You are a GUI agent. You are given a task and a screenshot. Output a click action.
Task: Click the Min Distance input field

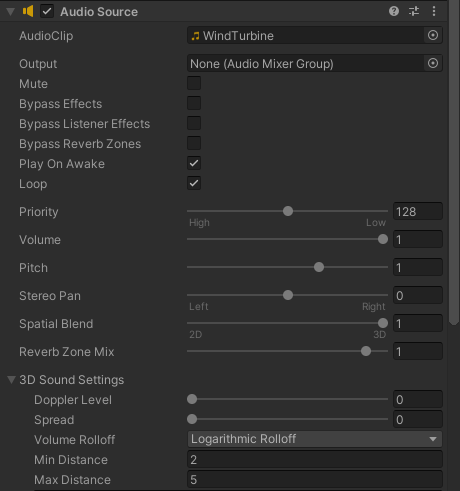point(315,460)
